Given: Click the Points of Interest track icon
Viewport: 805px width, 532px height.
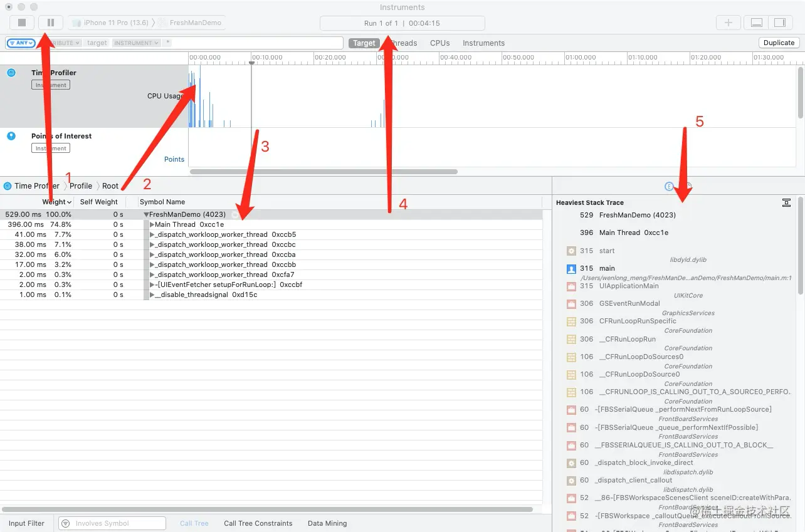Looking at the screenshot, I should tap(11, 136).
